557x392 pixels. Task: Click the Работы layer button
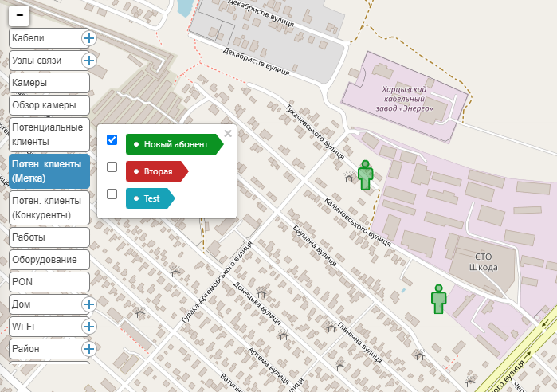49,237
